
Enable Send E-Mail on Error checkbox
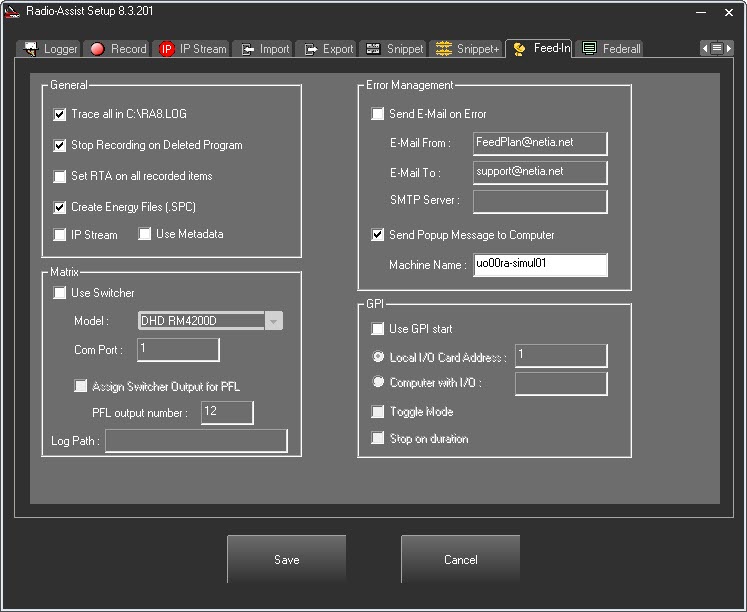click(x=377, y=114)
